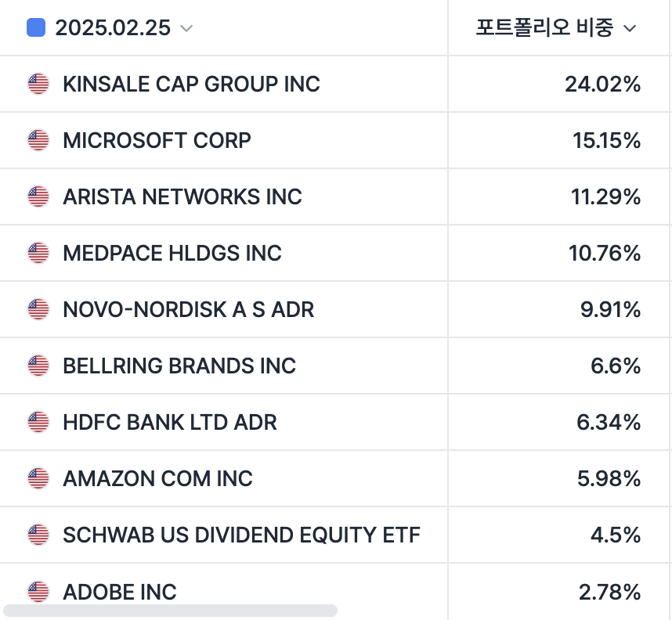Image resolution: width=672 pixels, height=620 pixels.
Task: Click the 24.02% weight value for Kinsale
Action: pos(602,84)
